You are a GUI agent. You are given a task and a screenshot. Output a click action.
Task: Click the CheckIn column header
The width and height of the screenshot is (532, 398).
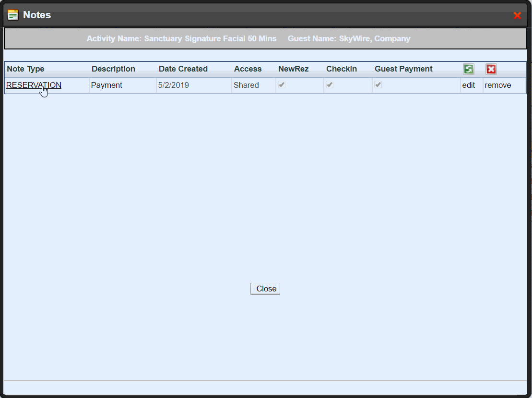[x=342, y=69]
